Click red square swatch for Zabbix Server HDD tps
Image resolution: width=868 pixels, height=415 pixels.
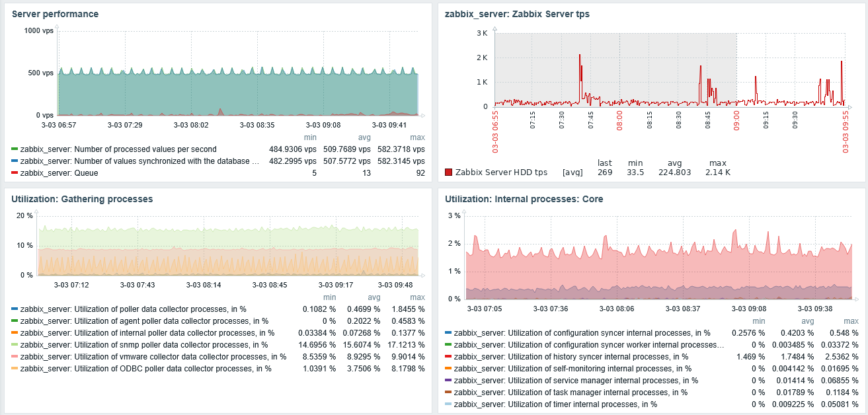[448, 172]
